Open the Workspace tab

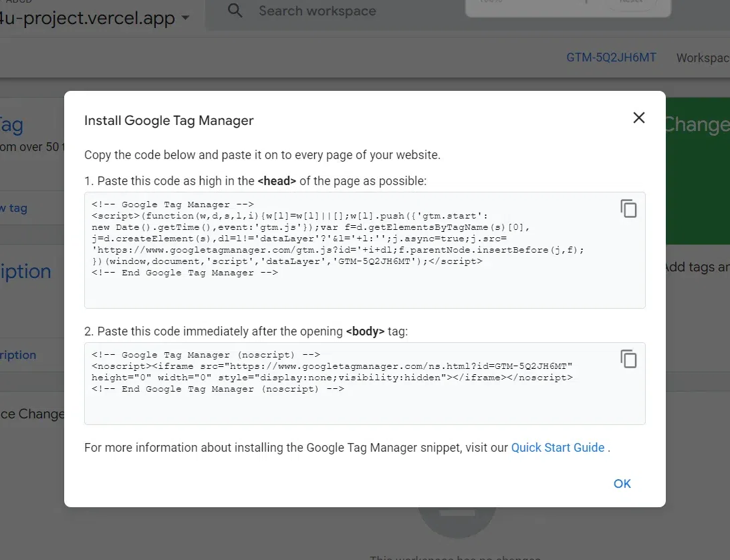(703, 58)
